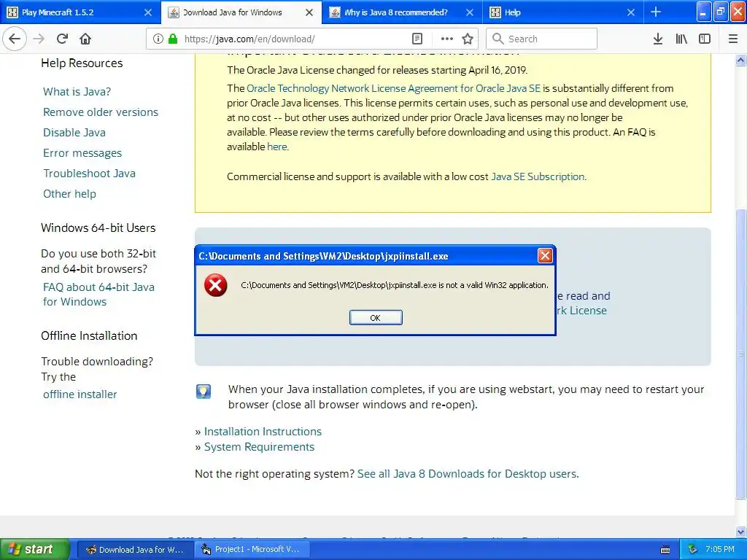Image resolution: width=747 pixels, height=560 pixels.
Task: Bookmark this page with the star
Action: point(468,39)
